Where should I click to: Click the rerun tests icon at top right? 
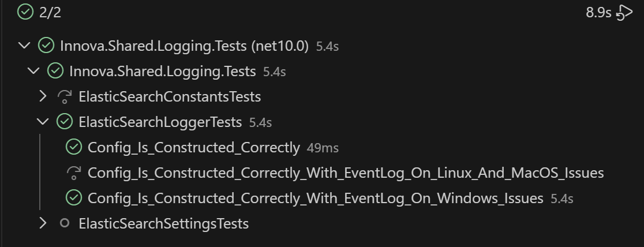point(625,13)
